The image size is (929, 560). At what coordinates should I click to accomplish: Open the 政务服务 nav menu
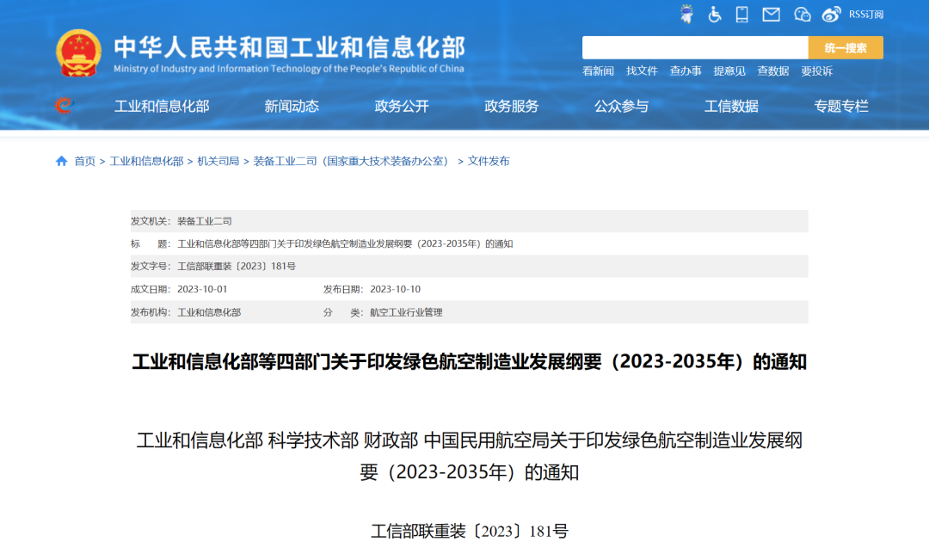[511, 106]
